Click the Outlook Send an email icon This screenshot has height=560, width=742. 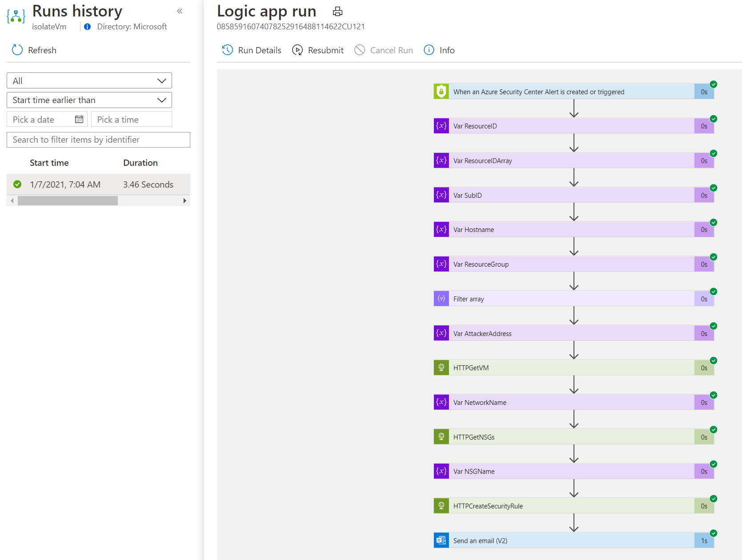click(x=441, y=540)
